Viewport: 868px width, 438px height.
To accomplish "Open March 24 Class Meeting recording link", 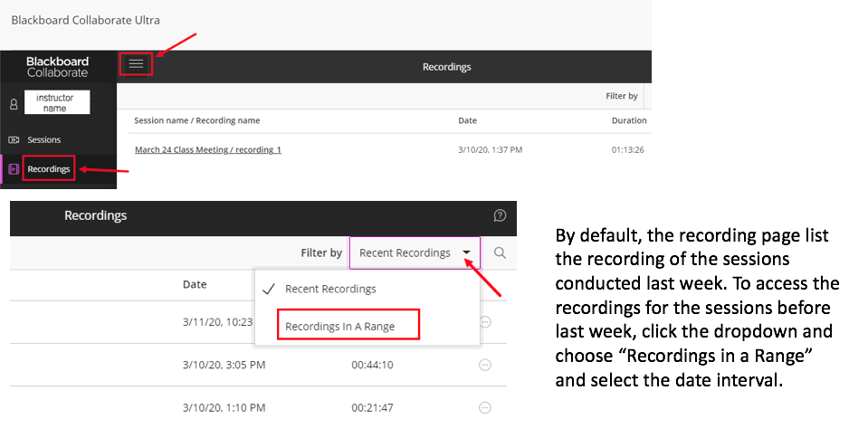I will [208, 149].
